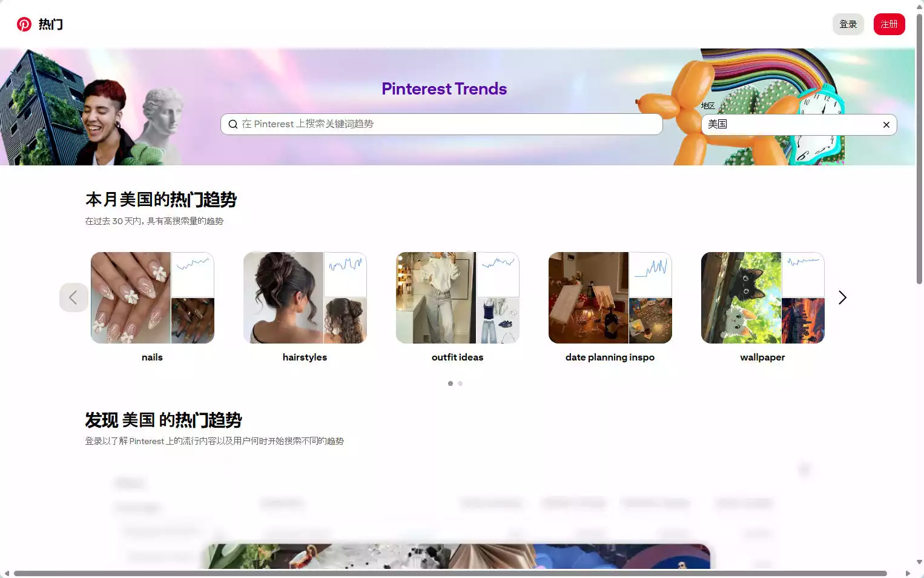The height and width of the screenshot is (578, 924).
Task: Click the 发现 美国 的热门趋势 heading
Action: pos(163,420)
